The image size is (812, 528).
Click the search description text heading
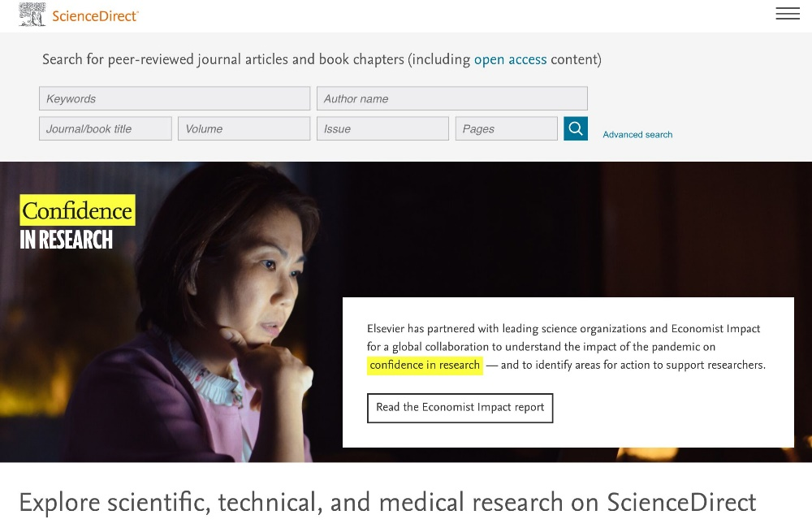322,59
